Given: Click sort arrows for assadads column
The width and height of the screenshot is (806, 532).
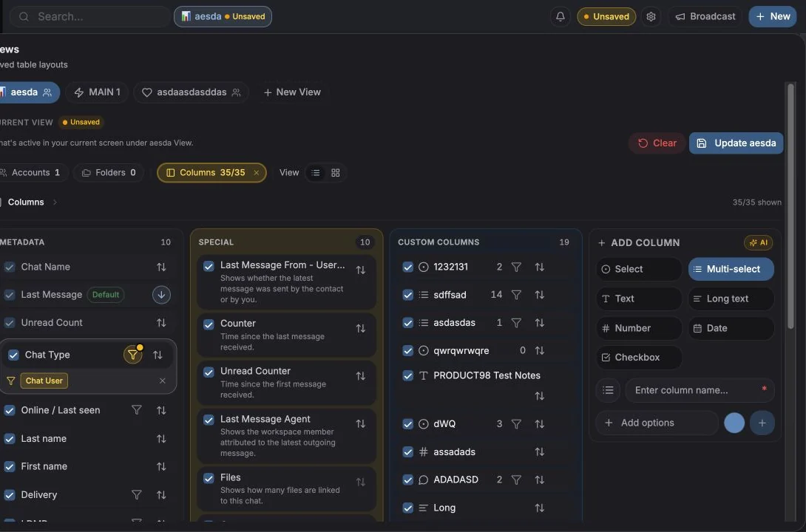Looking at the screenshot, I should [x=539, y=452].
